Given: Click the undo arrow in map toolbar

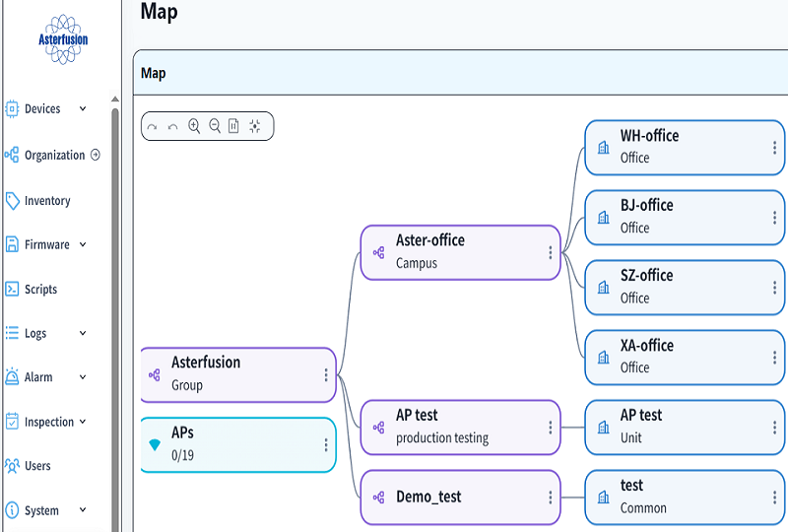Looking at the screenshot, I should tap(172, 127).
